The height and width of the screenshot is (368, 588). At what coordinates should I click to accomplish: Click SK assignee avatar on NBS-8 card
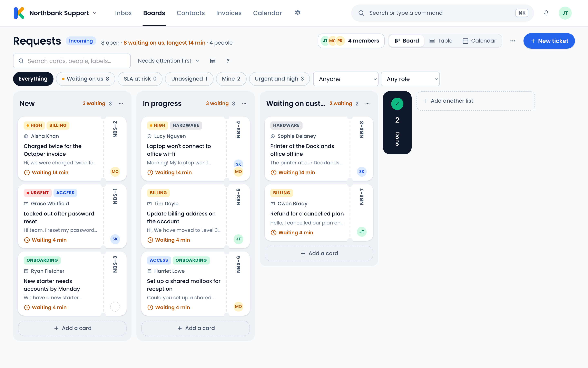pos(362,172)
